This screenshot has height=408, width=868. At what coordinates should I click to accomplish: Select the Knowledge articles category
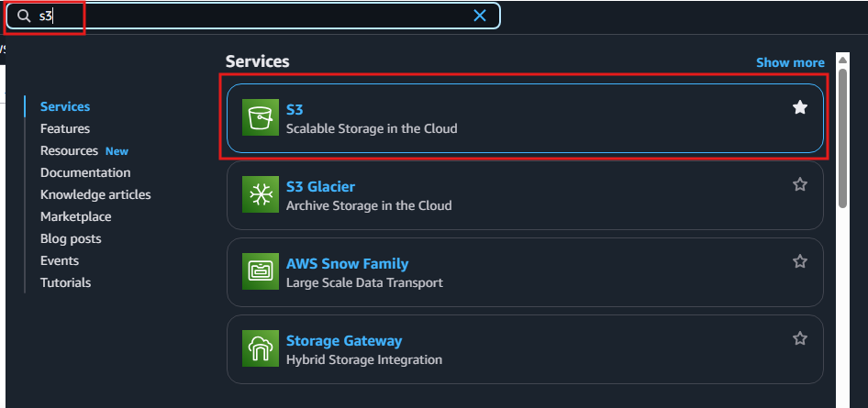95,194
